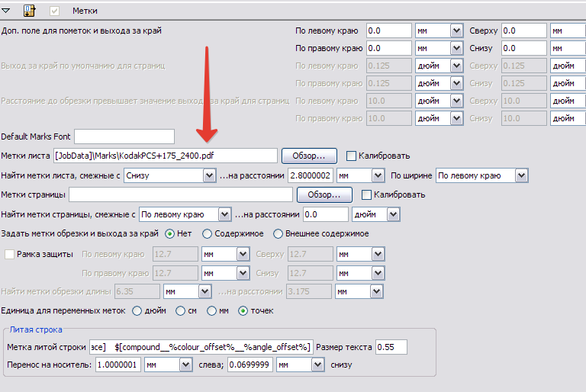Click Метка литой строки text field

201,347
